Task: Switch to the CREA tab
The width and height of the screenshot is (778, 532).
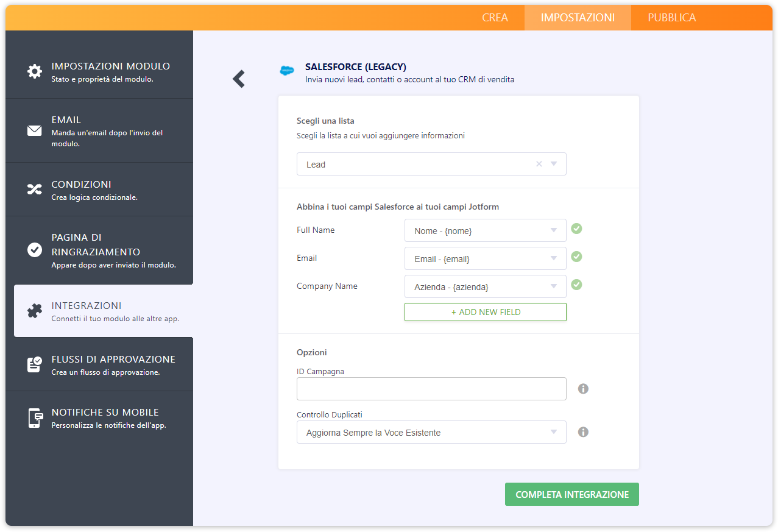Action: point(495,18)
